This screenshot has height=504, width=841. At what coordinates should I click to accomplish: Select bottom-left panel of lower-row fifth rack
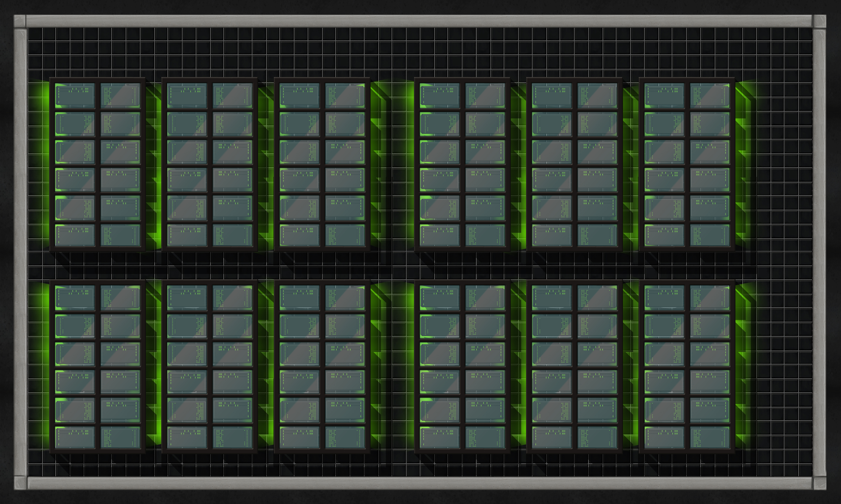pyautogui.click(x=552, y=437)
